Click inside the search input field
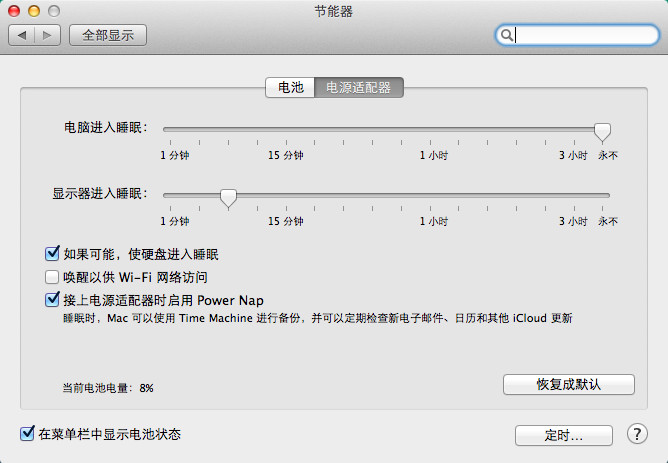Viewport: 668px width, 463px height. click(x=580, y=35)
